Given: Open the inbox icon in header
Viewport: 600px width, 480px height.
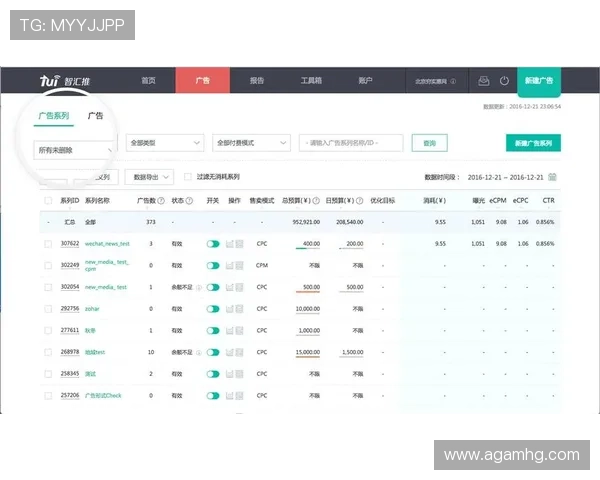Looking at the screenshot, I should click(x=483, y=81).
